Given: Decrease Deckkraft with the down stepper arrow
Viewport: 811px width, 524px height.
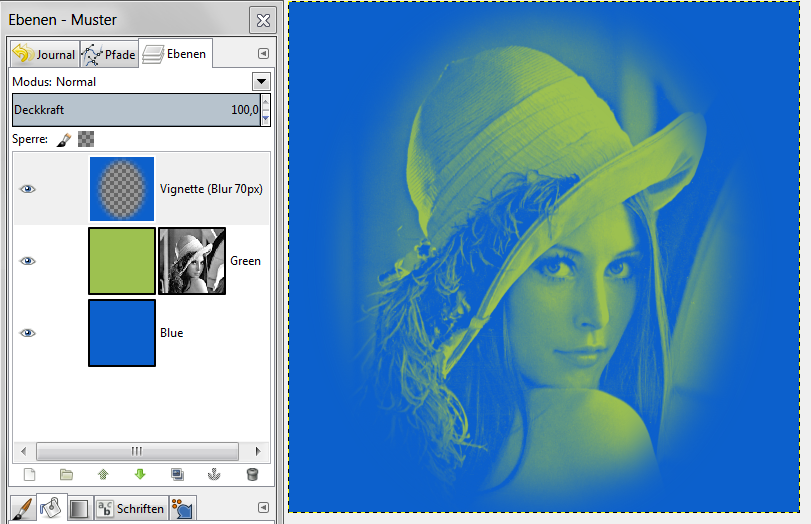Looking at the screenshot, I should pos(266,118).
